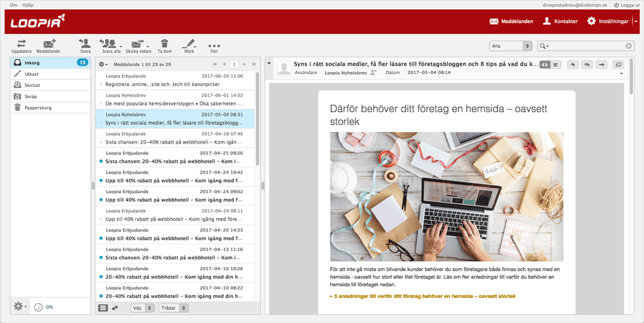This screenshot has width=644, height=323.
Task: Click the Ta bort trash icon
Action: [x=165, y=44]
